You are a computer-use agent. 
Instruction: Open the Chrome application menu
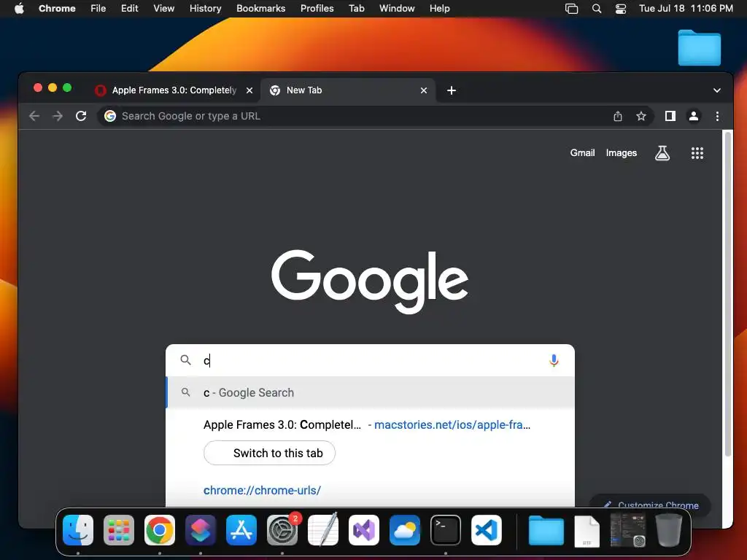pyautogui.click(x=57, y=9)
